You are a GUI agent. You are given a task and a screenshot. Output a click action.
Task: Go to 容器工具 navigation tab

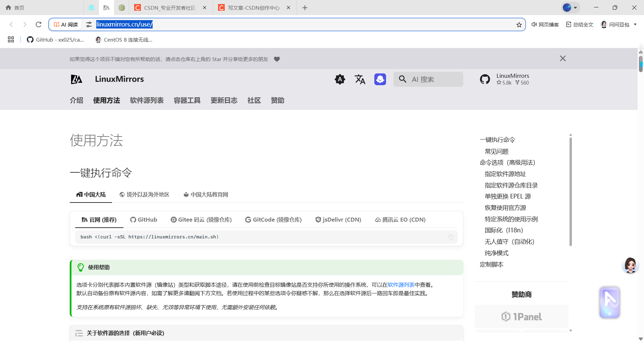[187, 100]
